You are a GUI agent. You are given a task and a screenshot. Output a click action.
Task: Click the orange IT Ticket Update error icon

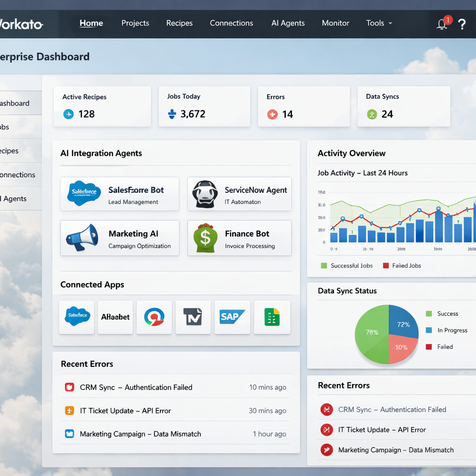coord(70,411)
